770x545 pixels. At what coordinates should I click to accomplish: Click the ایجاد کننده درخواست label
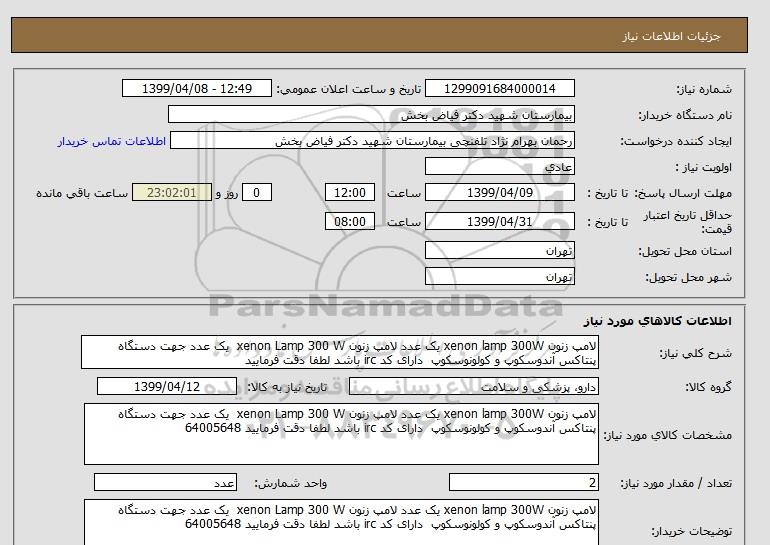tap(676, 141)
